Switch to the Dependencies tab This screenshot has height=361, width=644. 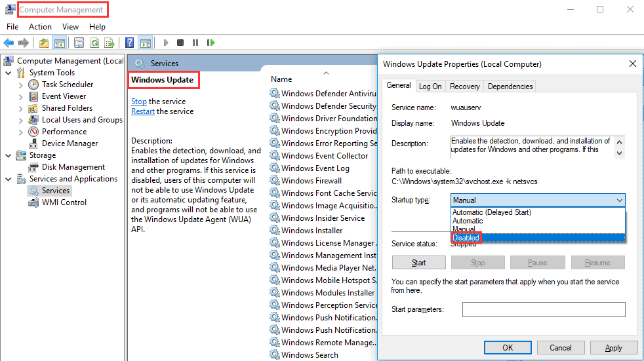510,86
